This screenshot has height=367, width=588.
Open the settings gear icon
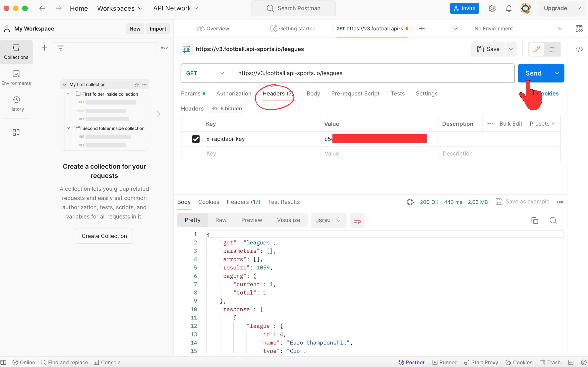click(x=492, y=8)
